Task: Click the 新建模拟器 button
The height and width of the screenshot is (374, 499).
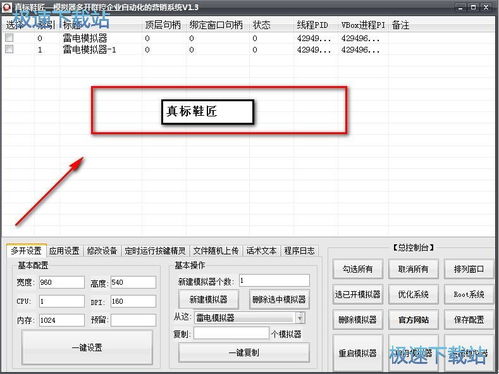Action: (208, 299)
